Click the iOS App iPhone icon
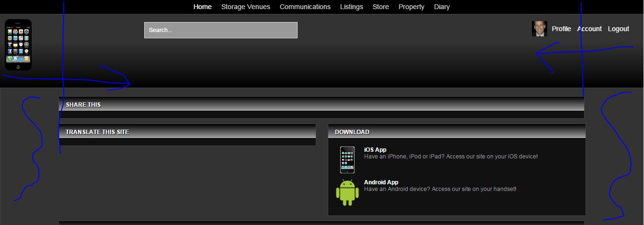The image size is (644, 225). [347, 160]
